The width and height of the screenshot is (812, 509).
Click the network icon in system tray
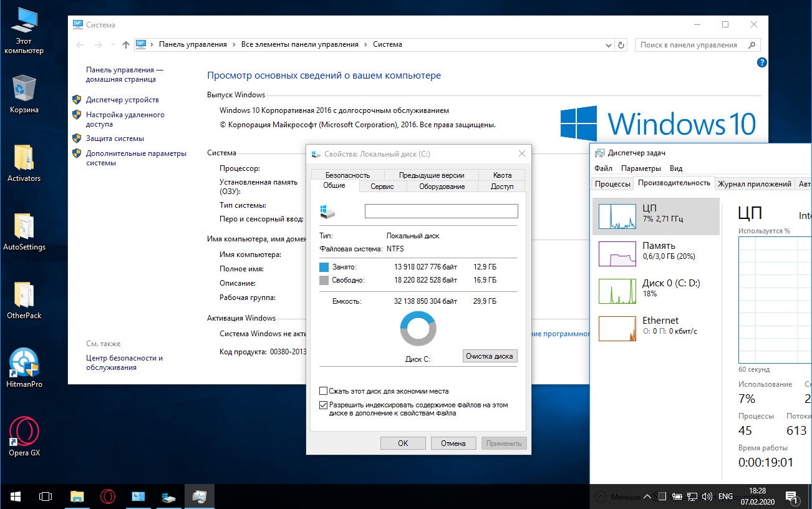pos(692,497)
